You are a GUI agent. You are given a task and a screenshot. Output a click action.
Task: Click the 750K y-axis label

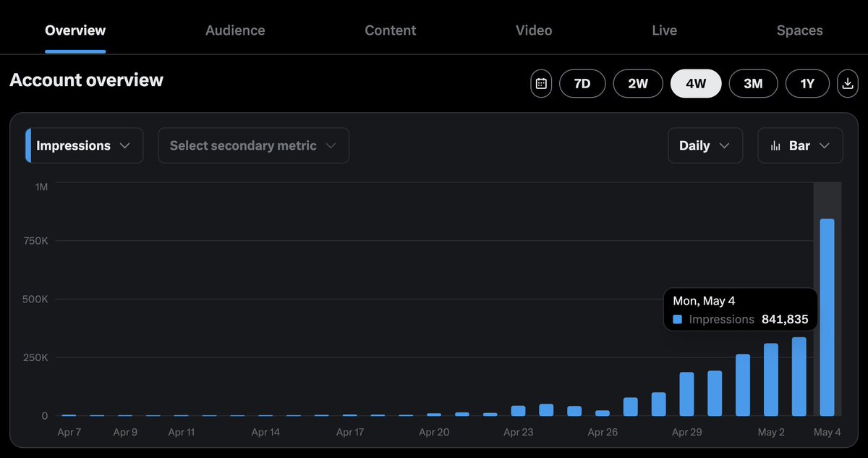coord(35,240)
